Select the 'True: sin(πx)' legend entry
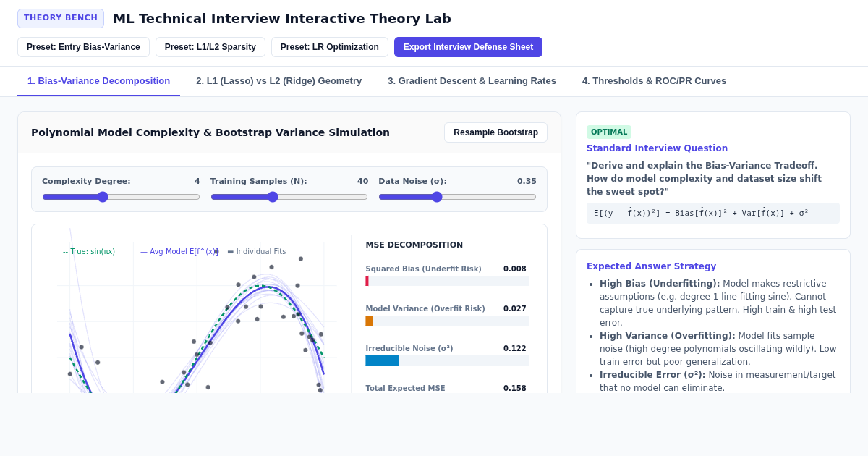Viewport: 868px width, 456px height. (x=89, y=252)
